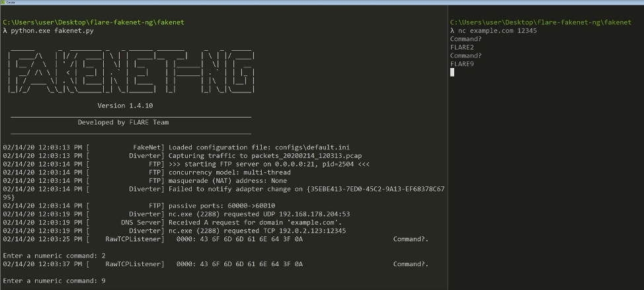Viewport: 644px width, 290px height.
Task: Click the left pane directory path
Action: coord(93,22)
